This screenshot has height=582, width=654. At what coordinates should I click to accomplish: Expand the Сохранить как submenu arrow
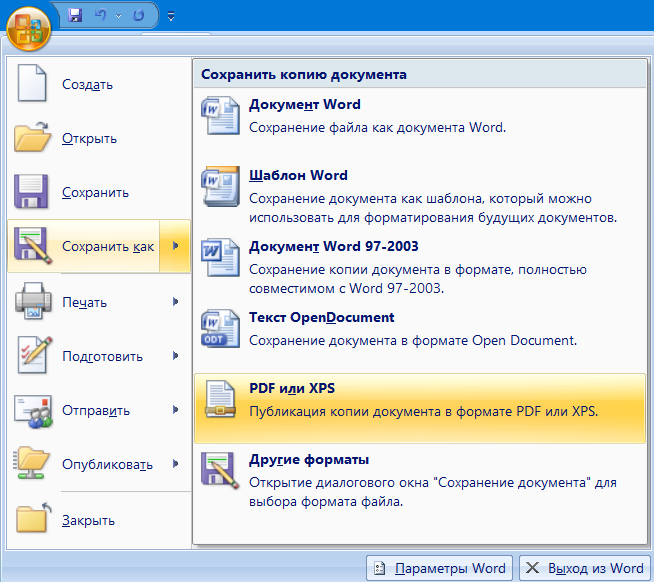[x=175, y=246]
